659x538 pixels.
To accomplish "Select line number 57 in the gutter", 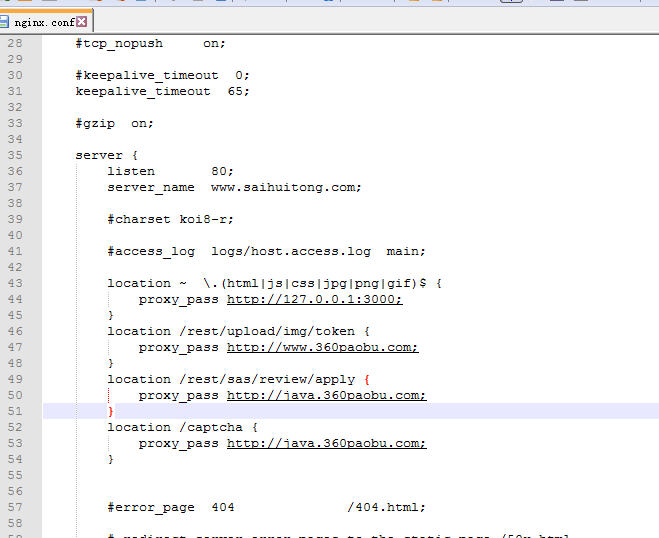I will click(15, 507).
